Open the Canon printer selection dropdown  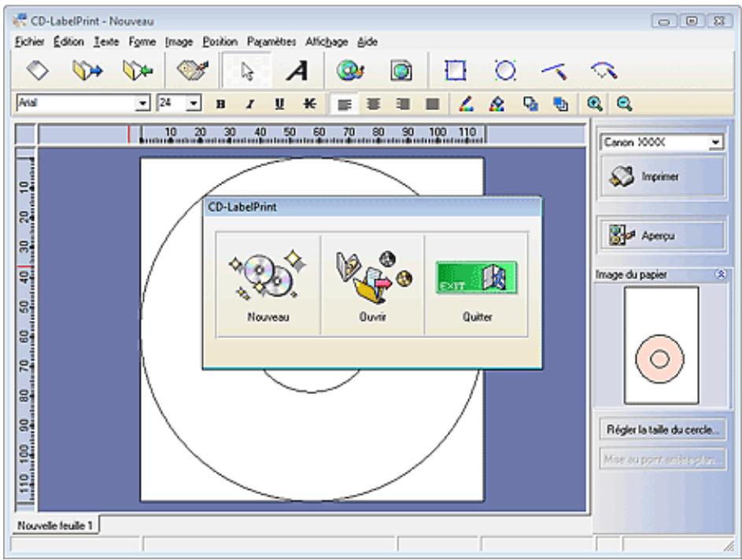click(715, 142)
